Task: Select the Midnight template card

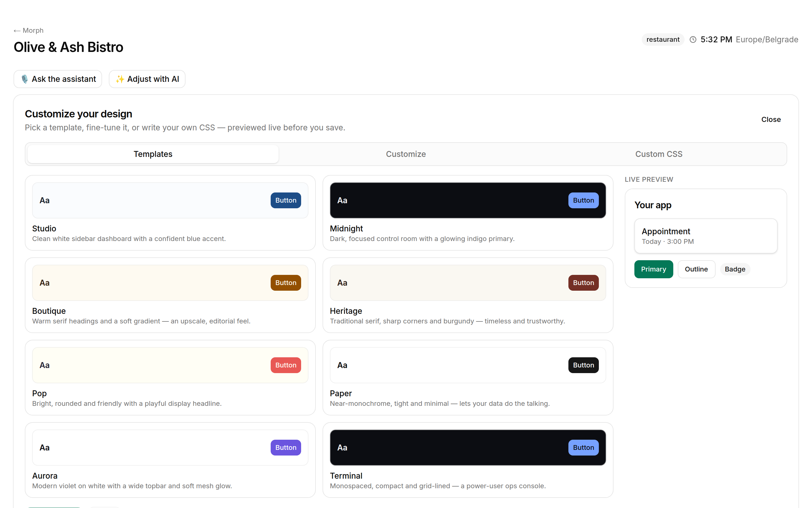Action: (x=468, y=213)
